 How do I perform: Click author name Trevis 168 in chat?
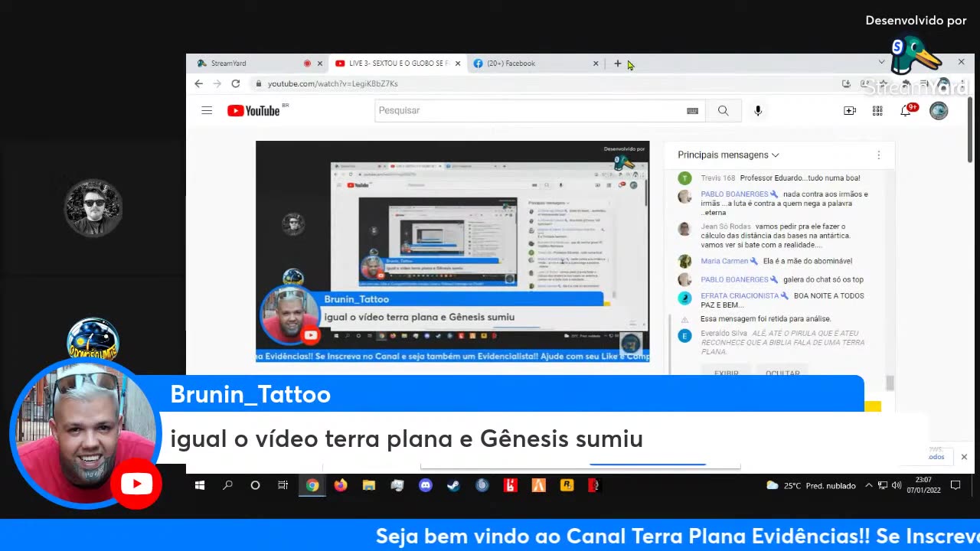click(717, 178)
